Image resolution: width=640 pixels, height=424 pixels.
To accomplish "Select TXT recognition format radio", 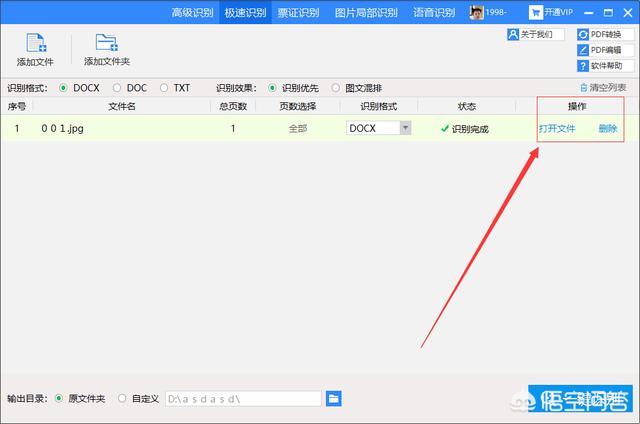I will (x=165, y=88).
